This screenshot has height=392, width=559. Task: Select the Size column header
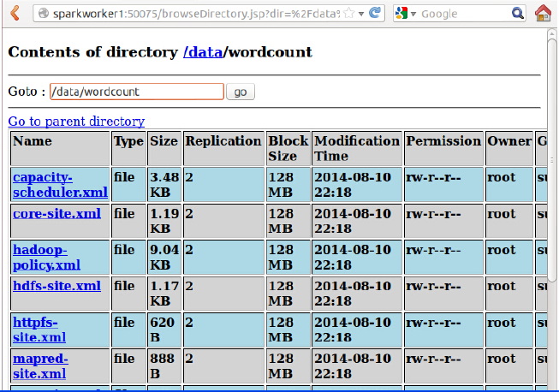pos(164,148)
